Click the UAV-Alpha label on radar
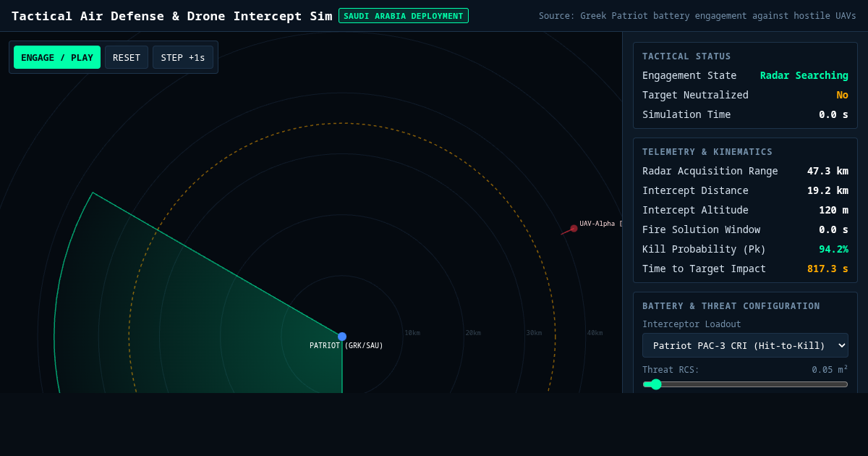 click(x=600, y=224)
